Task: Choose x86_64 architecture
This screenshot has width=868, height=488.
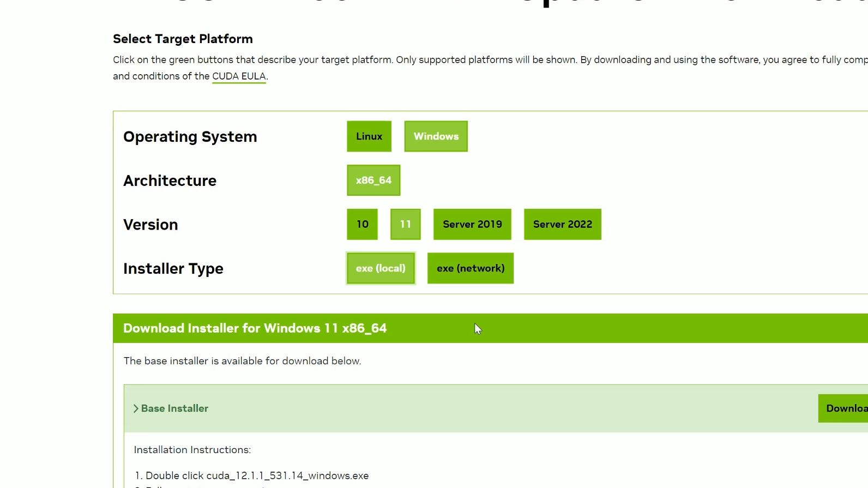Action: pyautogui.click(x=373, y=180)
